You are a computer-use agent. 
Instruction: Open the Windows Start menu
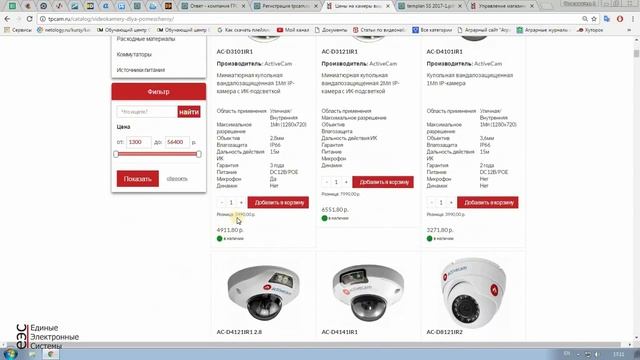(x=10, y=354)
